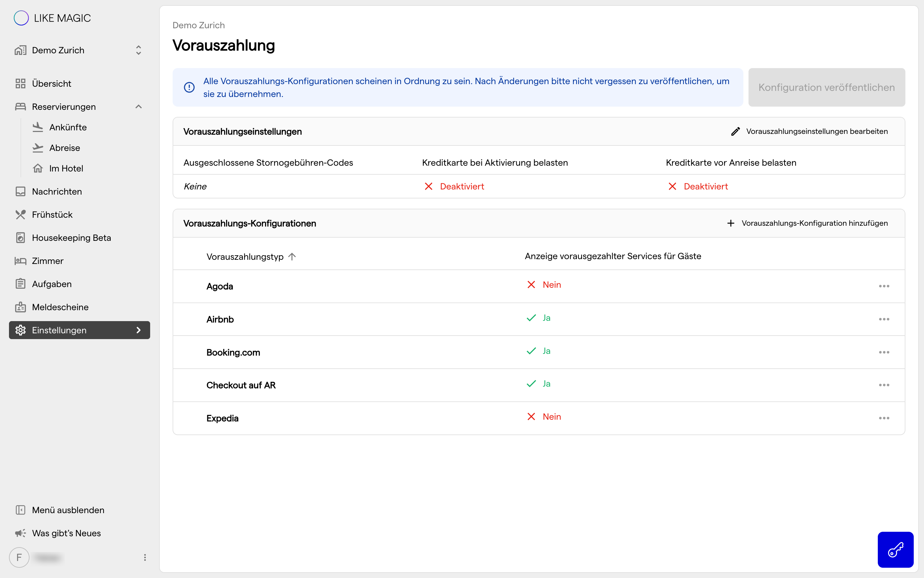Click the Zimmer bed icon
Screen dimensions: 924x578
click(20, 261)
